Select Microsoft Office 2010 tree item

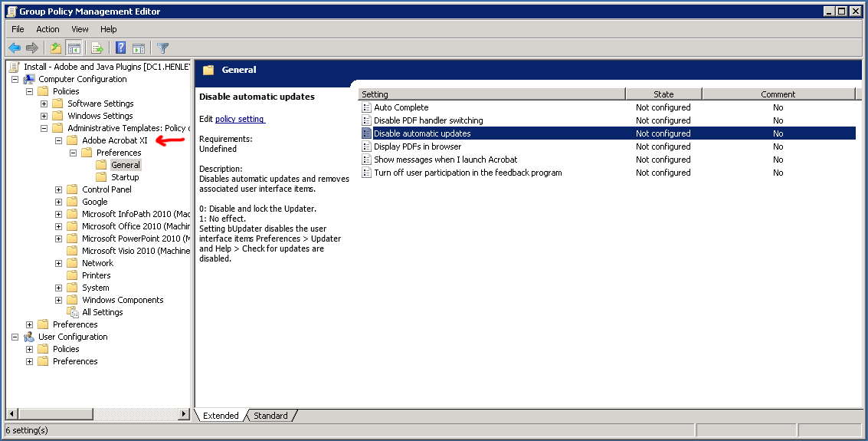point(136,226)
